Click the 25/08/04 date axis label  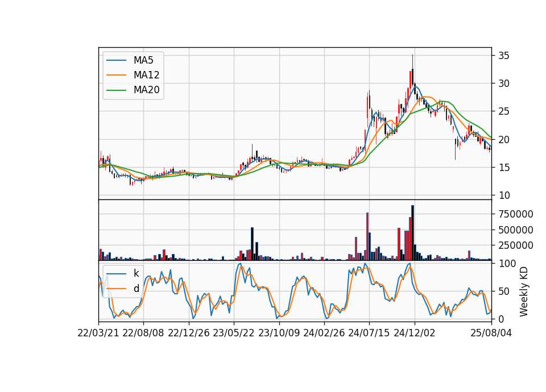coord(491,333)
